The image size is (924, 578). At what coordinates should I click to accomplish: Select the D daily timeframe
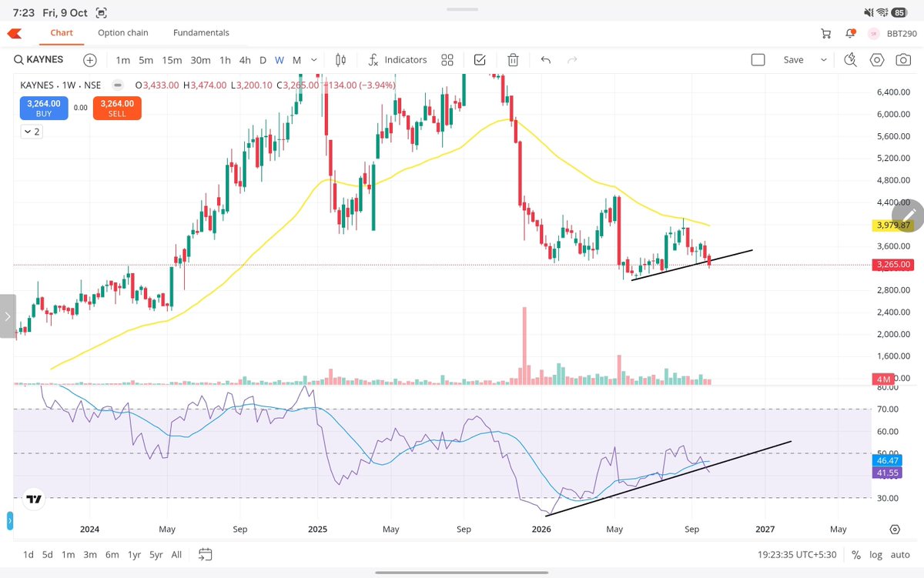263,60
